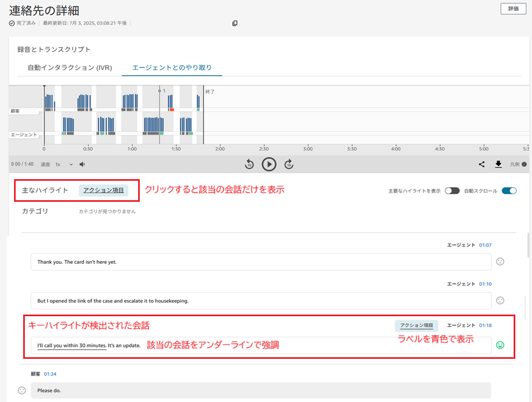Image resolution: width=532 pixels, height=402 pixels.
Task: Seek to 0:30 on the timeline axis
Action: pos(88,149)
